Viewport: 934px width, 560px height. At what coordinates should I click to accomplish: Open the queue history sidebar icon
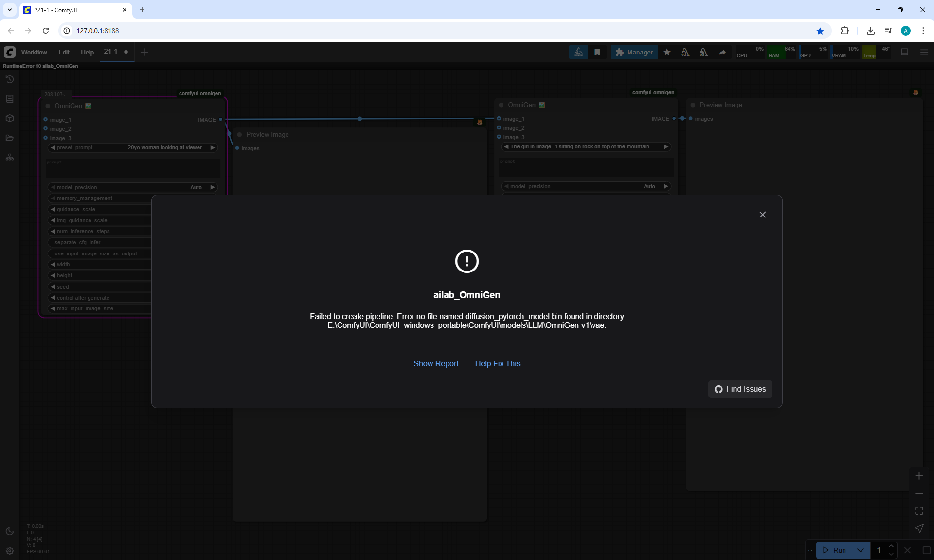click(x=10, y=79)
